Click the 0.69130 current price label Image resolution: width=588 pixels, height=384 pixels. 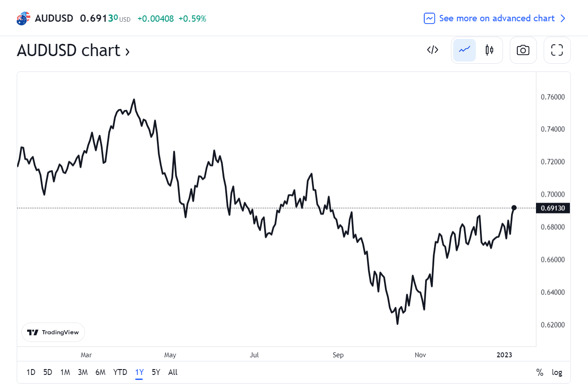(553, 208)
